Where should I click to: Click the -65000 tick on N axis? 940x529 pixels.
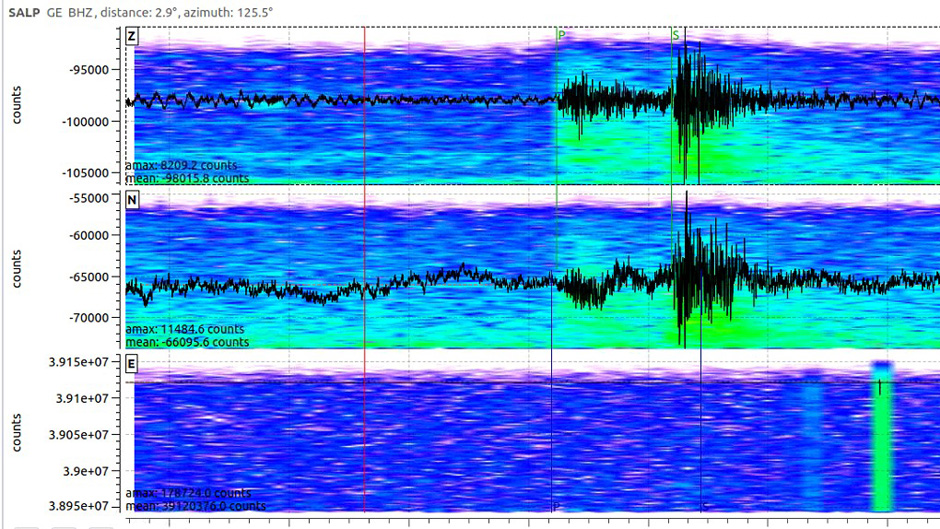pyautogui.click(x=95, y=277)
